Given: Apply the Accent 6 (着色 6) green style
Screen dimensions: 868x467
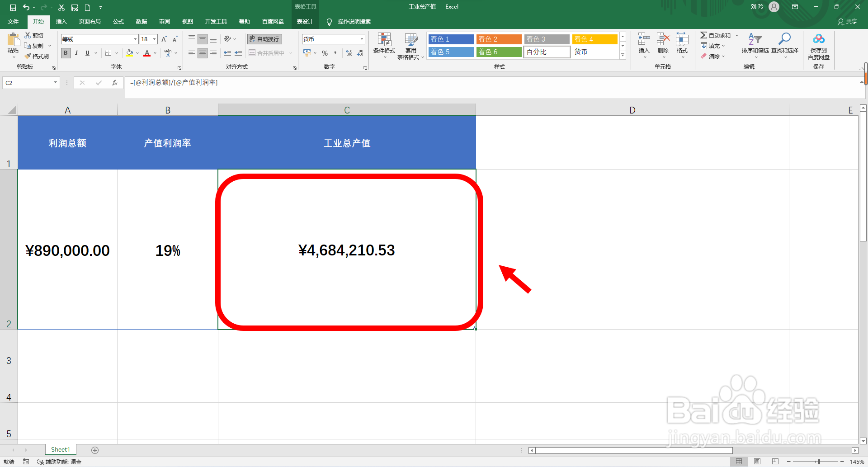Looking at the screenshot, I should pyautogui.click(x=499, y=52).
